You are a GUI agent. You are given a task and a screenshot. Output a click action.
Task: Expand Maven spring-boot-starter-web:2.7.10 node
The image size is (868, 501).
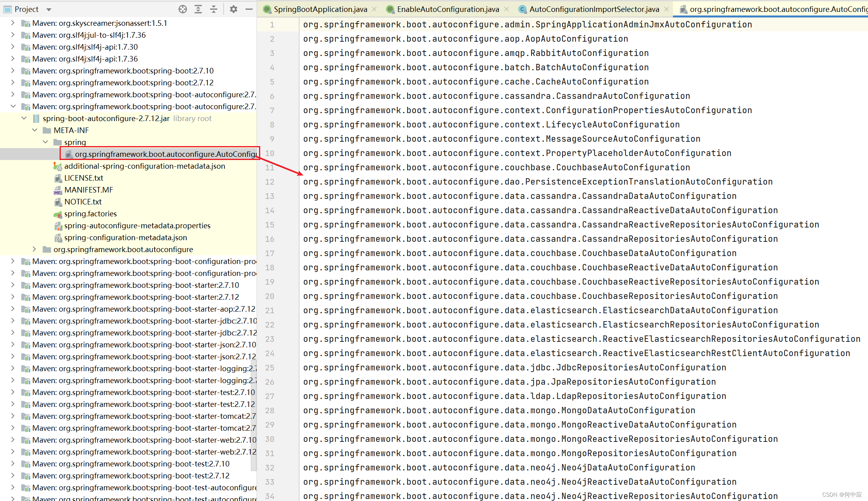[x=13, y=440]
